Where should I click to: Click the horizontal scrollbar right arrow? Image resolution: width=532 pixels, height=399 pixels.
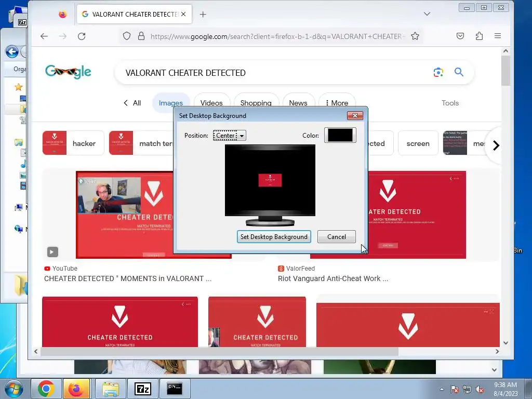(497, 352)
